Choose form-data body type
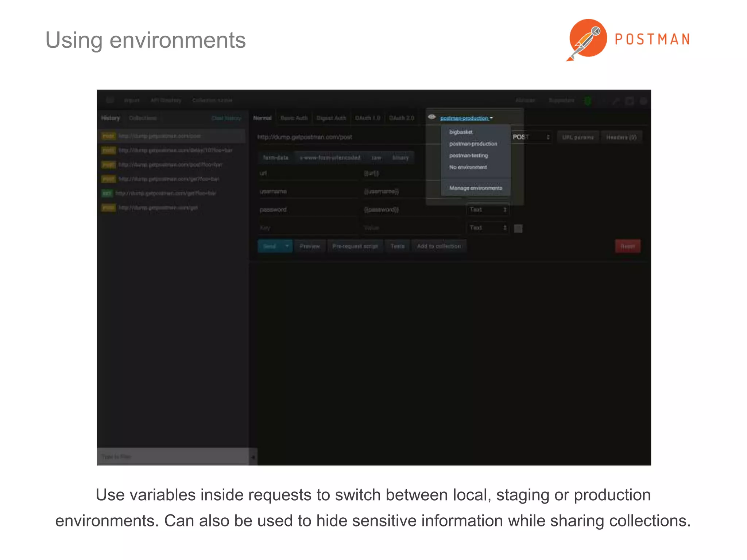The height and width of the screenshot is (560, 747). [x=275, y=157]
